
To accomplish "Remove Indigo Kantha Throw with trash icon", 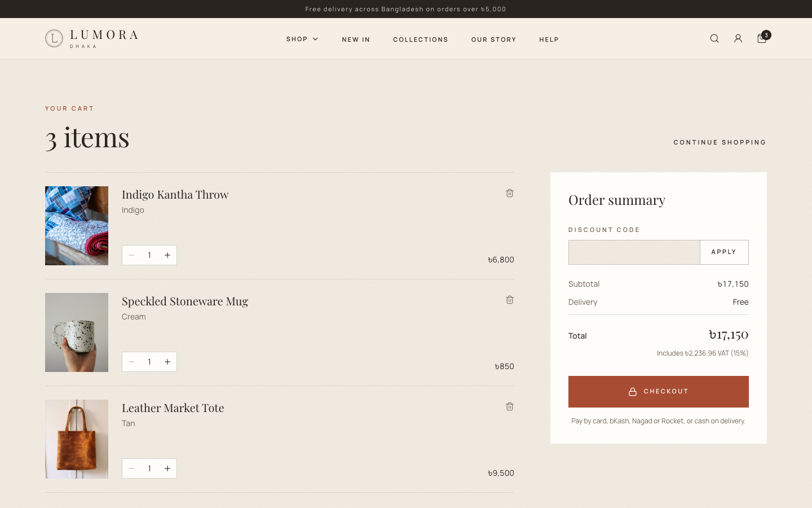I will pyautogui.click(x=510, y=193).
